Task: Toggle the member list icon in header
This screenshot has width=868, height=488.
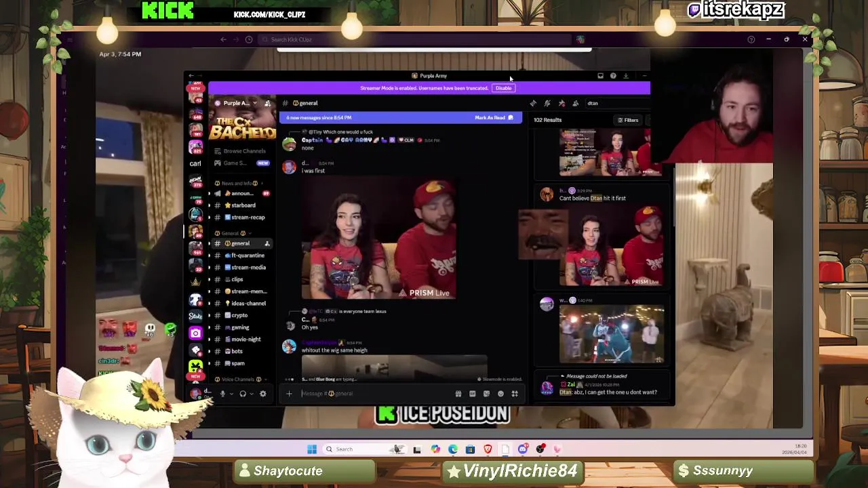Action: [x=576, y=103]
